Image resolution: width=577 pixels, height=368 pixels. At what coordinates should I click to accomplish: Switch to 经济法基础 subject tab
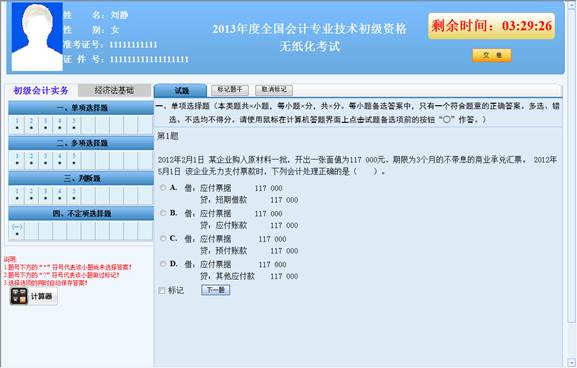pyautogui.click(x=114, y=91)
